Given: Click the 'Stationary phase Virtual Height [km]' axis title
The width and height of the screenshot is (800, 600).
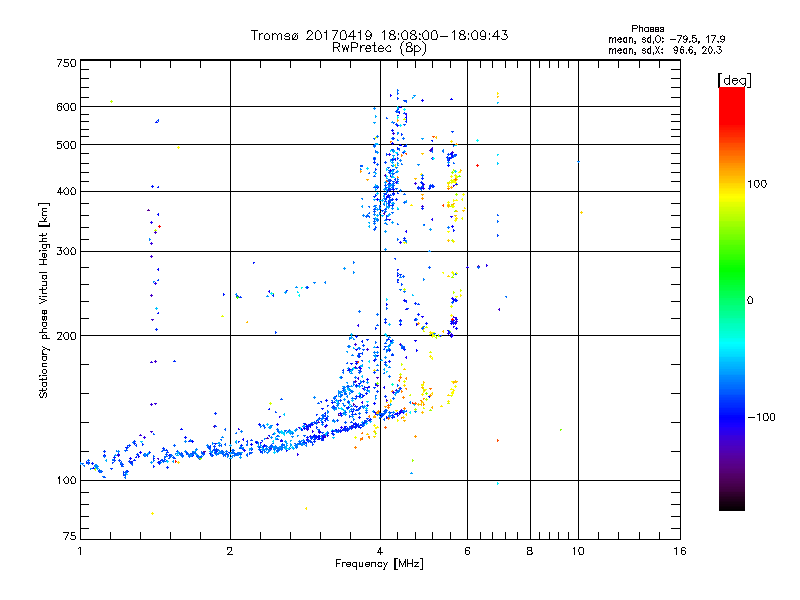Looking at the screenshot, I should (x=44, y=300).
